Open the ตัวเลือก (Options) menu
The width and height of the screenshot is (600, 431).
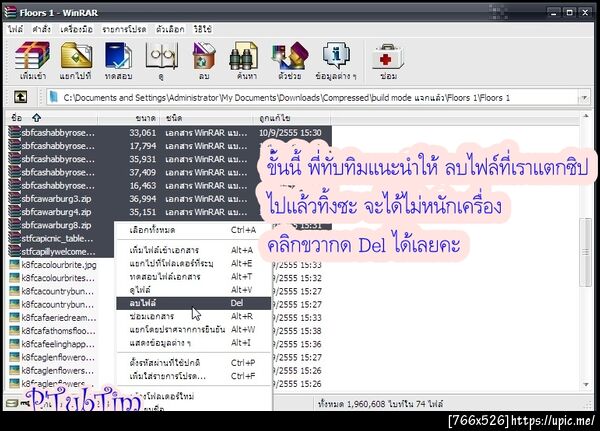[170, 29]
